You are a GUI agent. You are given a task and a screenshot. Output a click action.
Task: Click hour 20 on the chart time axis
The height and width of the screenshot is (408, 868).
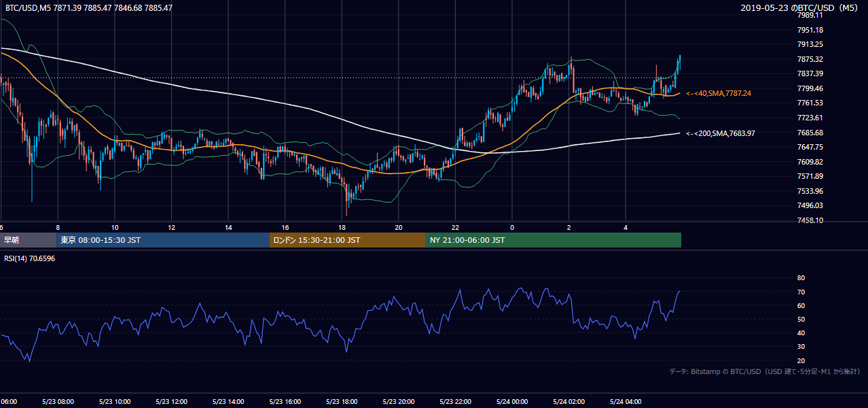(x=399, y=228)
